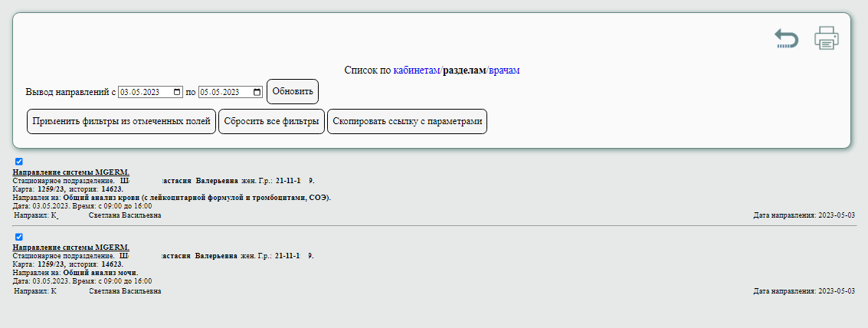Toggle checkbox for the blood test referral
The height and width of the screenshot is (328, 868).
(19, 162)
